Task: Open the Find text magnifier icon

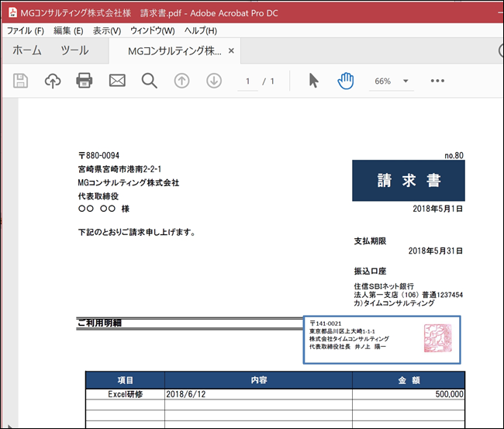Action: pyautogui.click(x=150, y=81)
